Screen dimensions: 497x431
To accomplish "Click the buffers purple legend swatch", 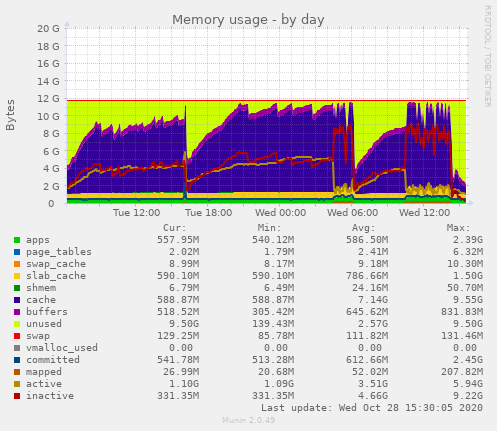I will point(17,312).
